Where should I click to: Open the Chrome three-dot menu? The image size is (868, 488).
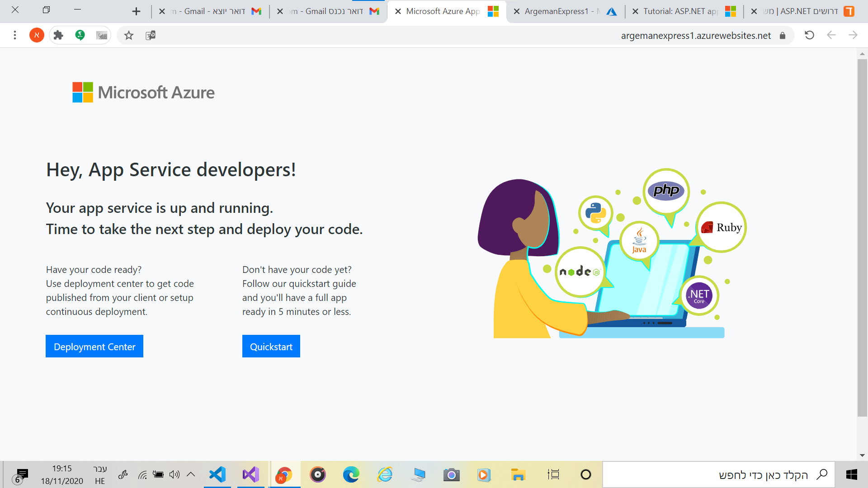tap(15, 35)
